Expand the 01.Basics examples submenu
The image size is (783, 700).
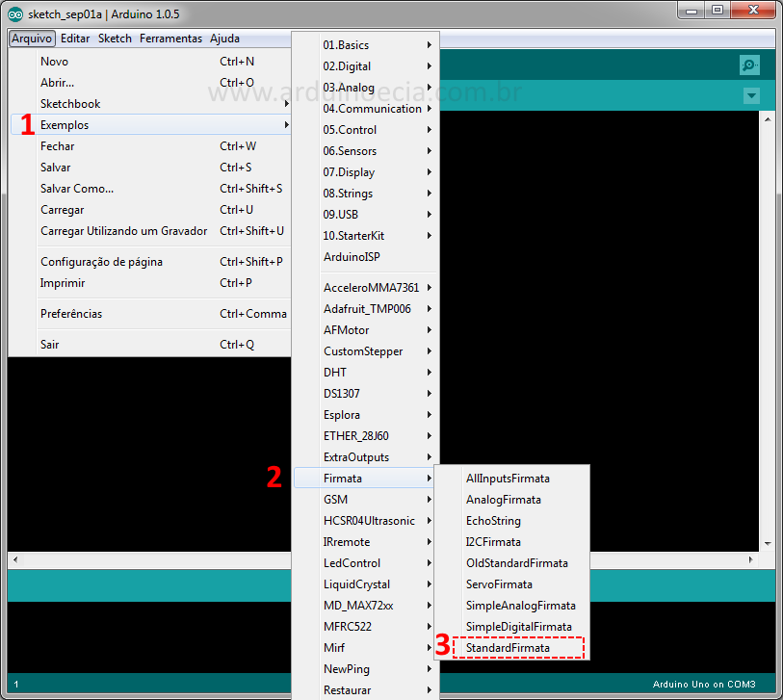click(x=347, y=44)
